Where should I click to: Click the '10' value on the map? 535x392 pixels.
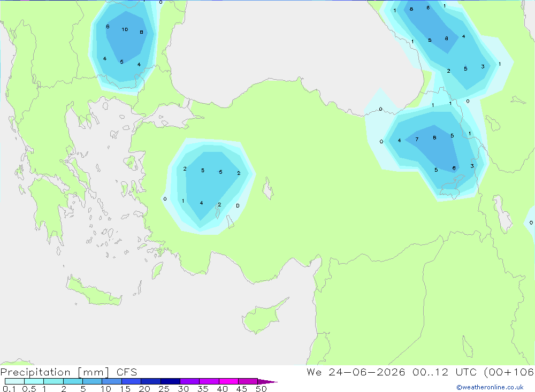[x=125, y=29]
